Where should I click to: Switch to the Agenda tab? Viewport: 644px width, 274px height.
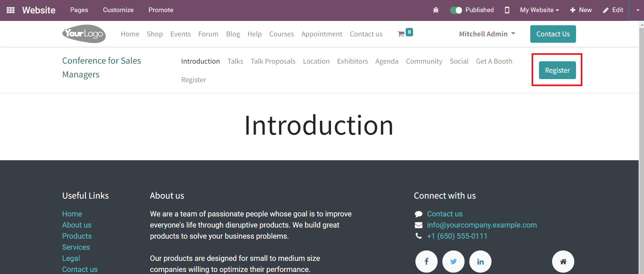coord(387,61)
